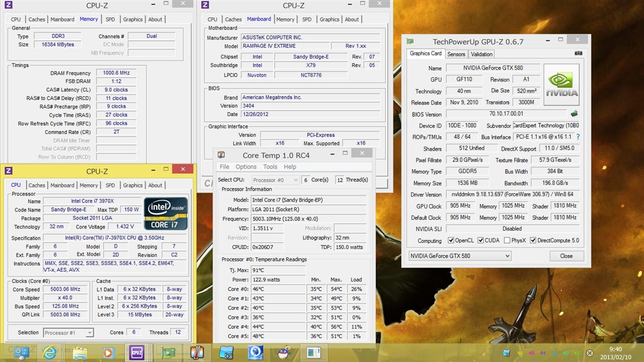Screen dimensions: 644x362
Task: Open the SPD tab in CPU-Z Mainboard window
Action: click(307, 19)
